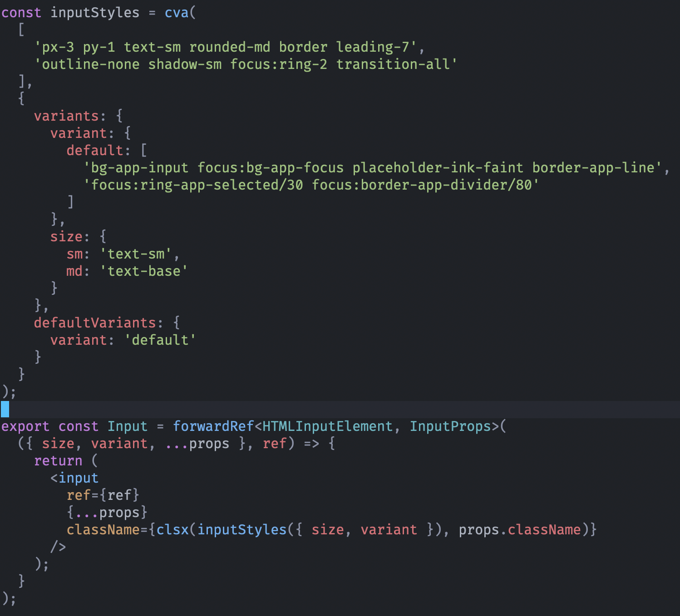Select the 'default' string under defaultVariants
Viewport: 680px width, 616px height.
(x=160, y=340)
